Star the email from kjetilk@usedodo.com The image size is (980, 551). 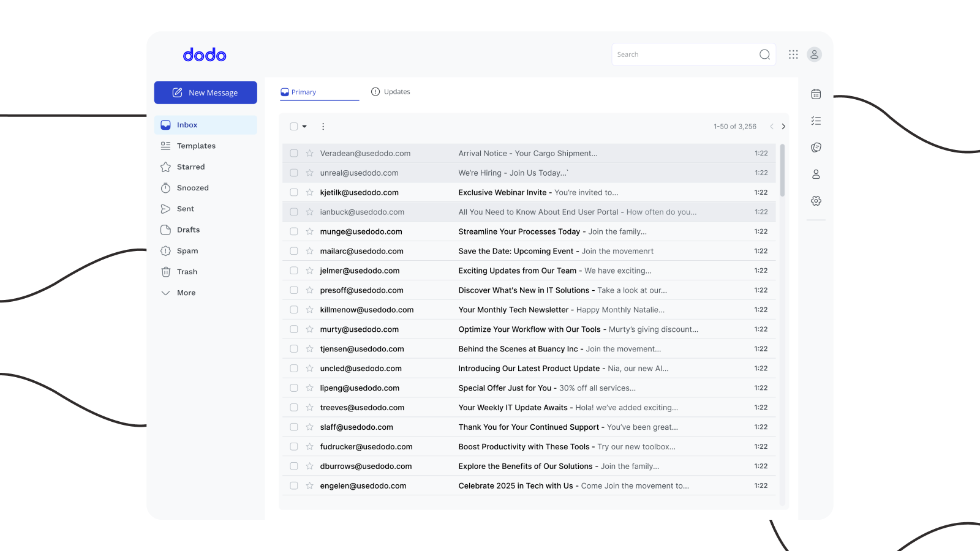pyautogui.click(x=309, y=192)
